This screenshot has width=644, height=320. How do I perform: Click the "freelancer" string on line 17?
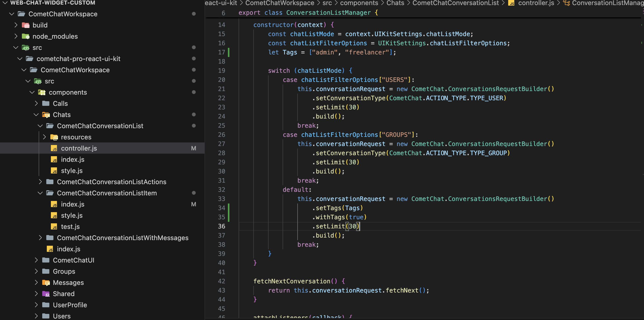pos(367,52)
